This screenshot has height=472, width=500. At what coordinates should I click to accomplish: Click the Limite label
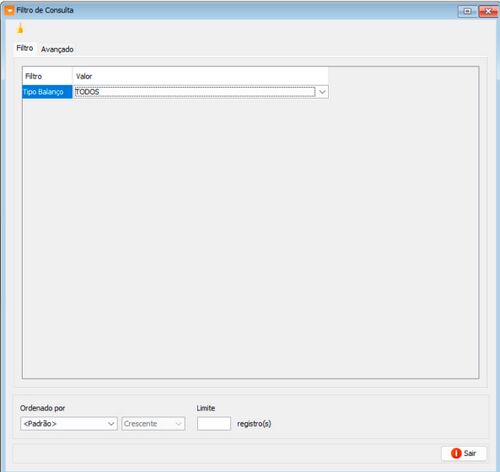click(206, 408)
